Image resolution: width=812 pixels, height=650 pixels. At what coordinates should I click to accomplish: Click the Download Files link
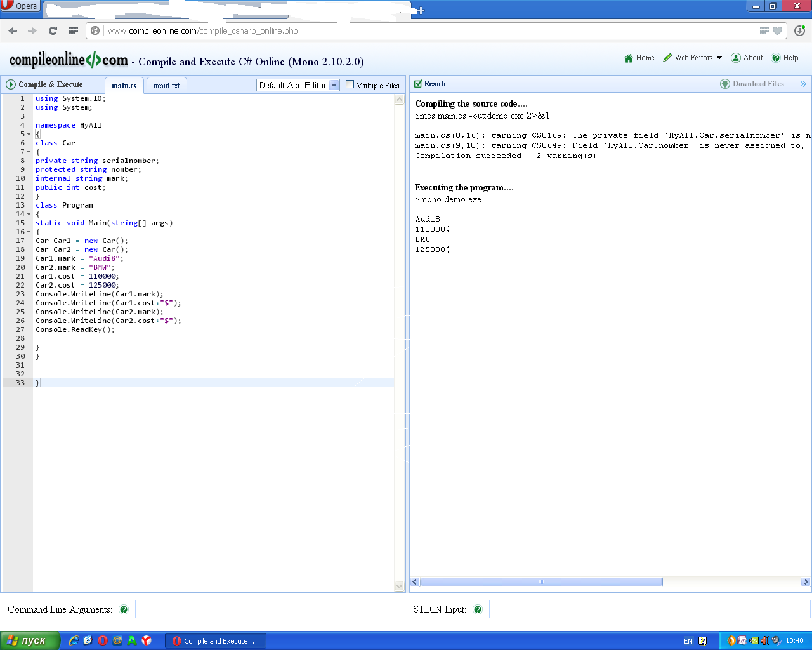coord(758,84)
